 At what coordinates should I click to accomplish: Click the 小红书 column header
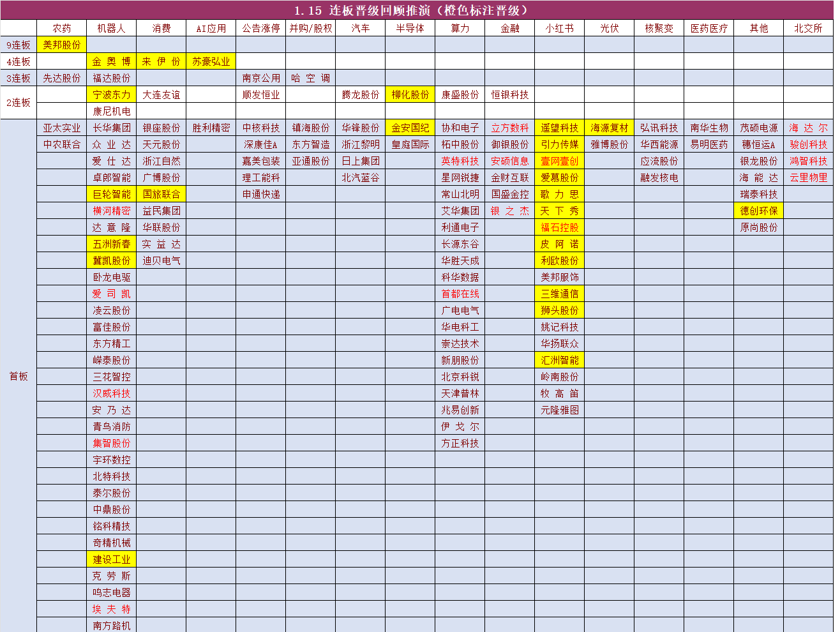560,28
